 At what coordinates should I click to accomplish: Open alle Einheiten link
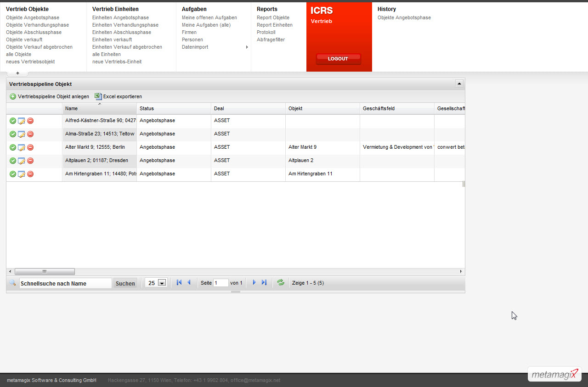[107, 54]
